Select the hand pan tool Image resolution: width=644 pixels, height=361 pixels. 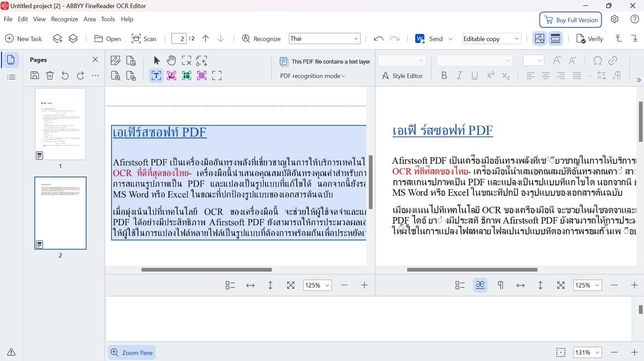click(x=171, y=60)
